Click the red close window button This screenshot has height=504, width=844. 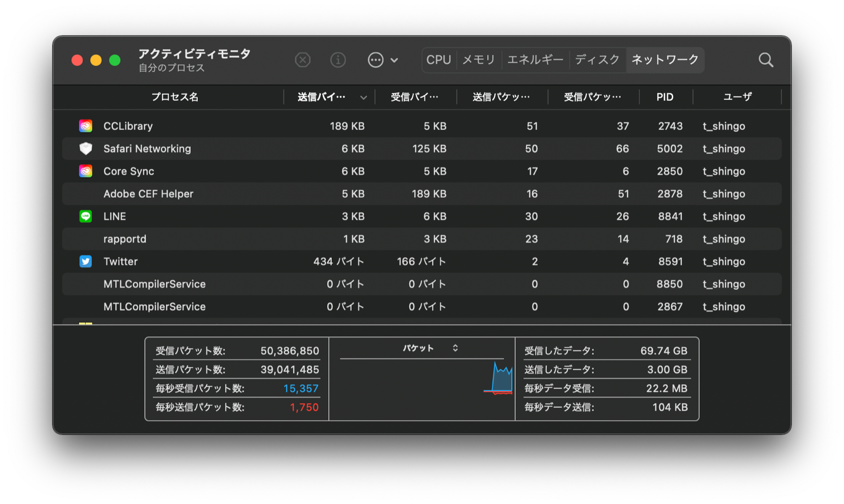77,60
